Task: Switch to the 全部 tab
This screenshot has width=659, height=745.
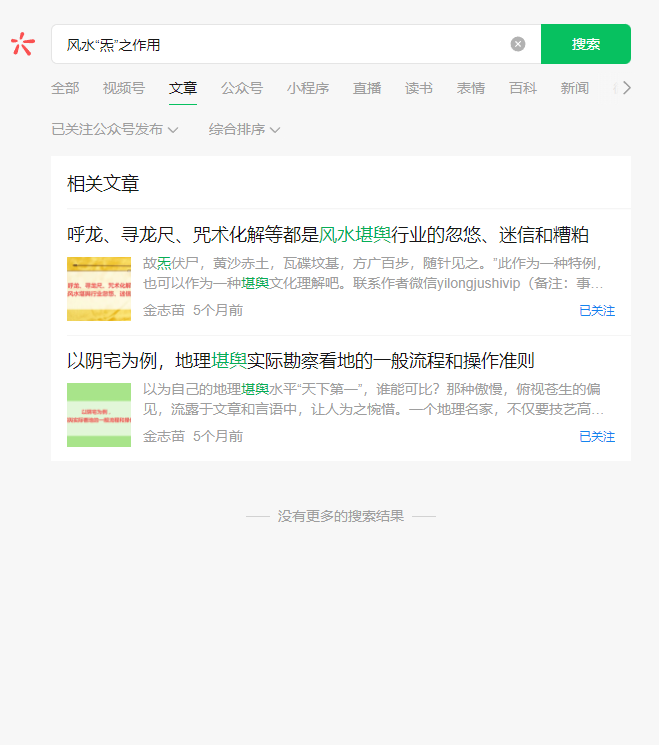Action: click(65, 88)
